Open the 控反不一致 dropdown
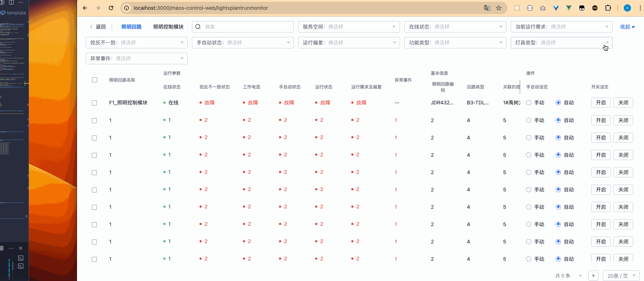 (137, 43)
